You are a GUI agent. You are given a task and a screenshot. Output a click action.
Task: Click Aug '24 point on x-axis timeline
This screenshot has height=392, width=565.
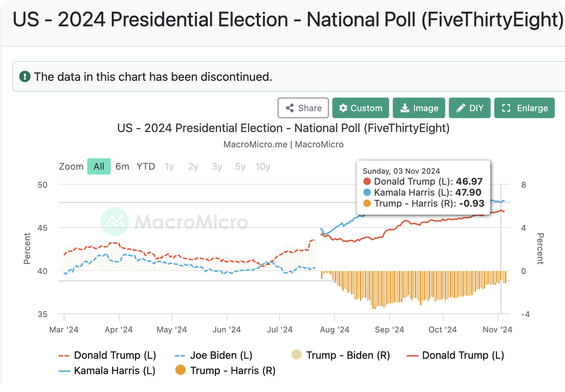point(335,329)
